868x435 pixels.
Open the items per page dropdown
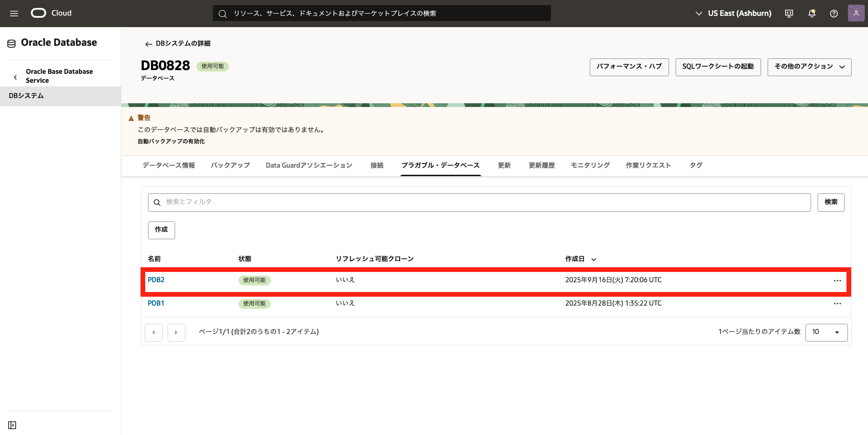(x=826, y=332)
